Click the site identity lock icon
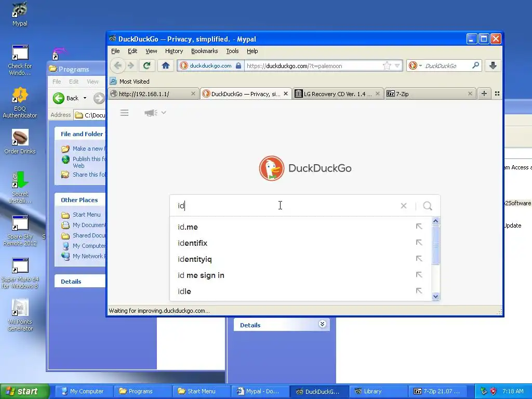This screenshot has height=399, width=532. point(238,65)
